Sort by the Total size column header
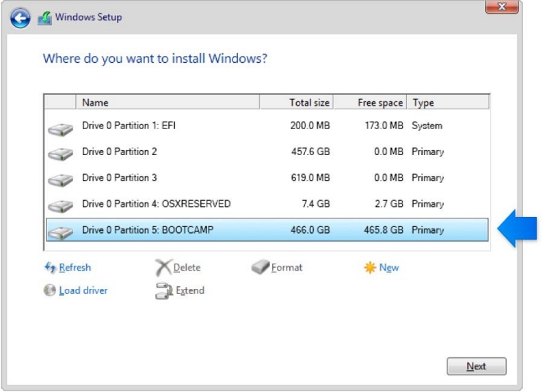Viewport: 547px width, 392px height. [297, 102]
